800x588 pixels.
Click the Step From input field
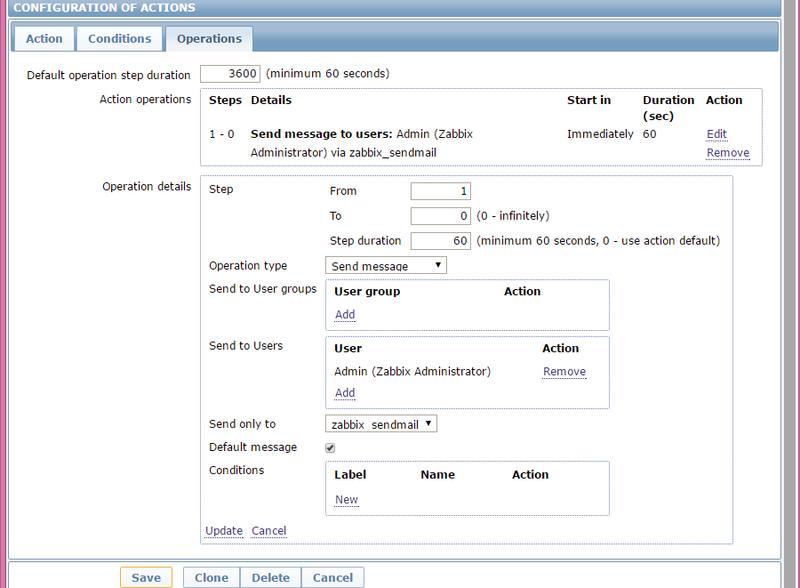coord(440,191)
